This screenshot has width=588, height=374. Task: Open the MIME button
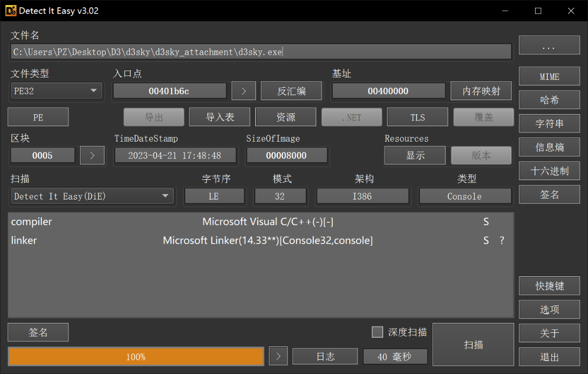pyautogui.click(x=549, y=76)
